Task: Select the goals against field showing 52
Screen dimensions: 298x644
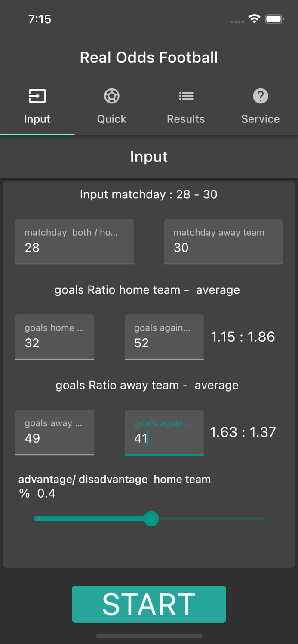Action: (164, 337)
